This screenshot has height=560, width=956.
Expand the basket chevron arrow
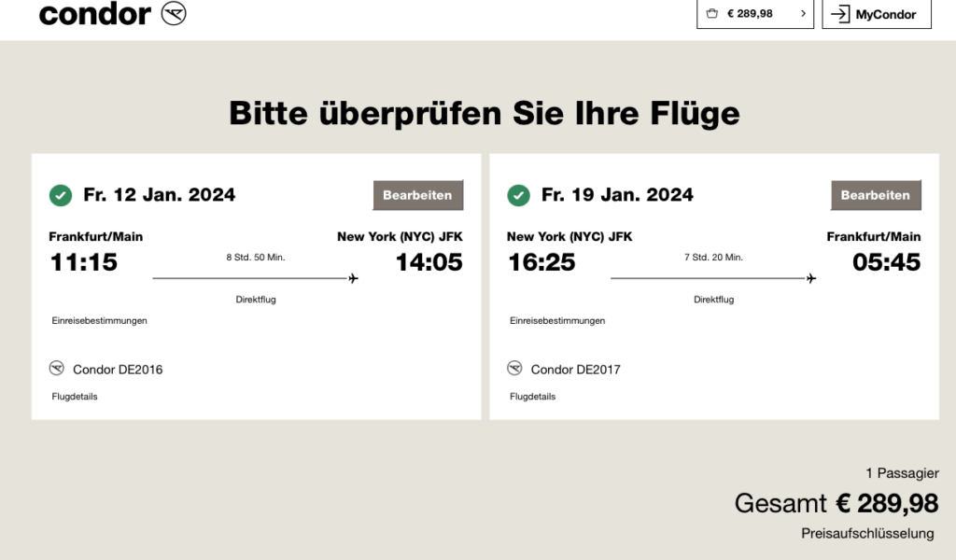[x=803, y=13]
